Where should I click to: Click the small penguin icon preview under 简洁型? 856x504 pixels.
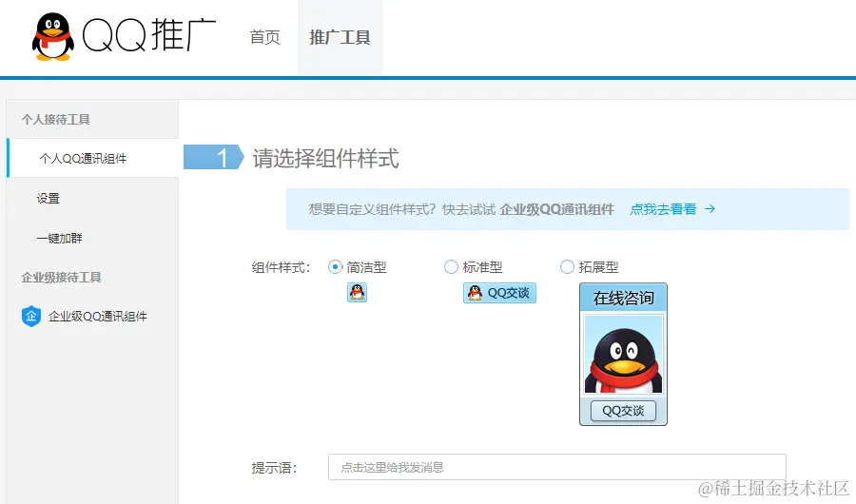[357, 293]
